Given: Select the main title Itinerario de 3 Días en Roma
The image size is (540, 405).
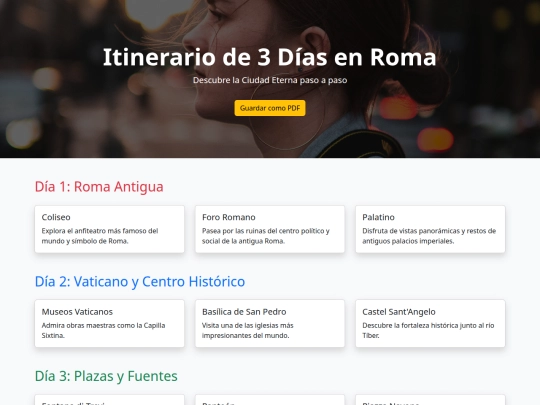Looking at the screenshot, I should click(270, 57).
